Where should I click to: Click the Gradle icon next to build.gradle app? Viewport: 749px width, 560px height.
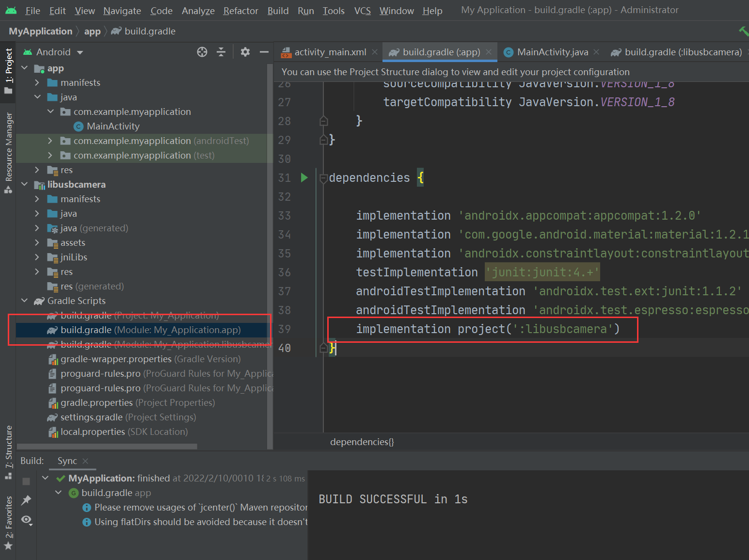click(x=74, y=493)
